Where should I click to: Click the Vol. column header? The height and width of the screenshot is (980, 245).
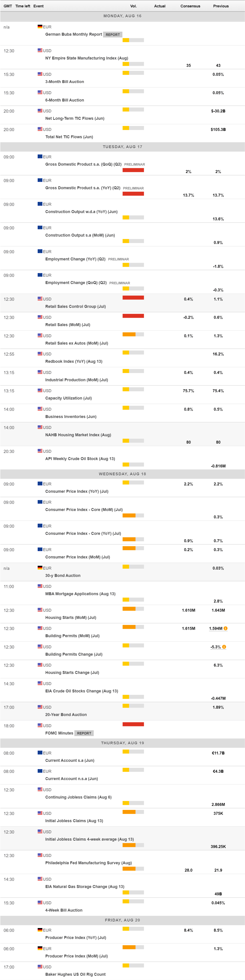133,6
